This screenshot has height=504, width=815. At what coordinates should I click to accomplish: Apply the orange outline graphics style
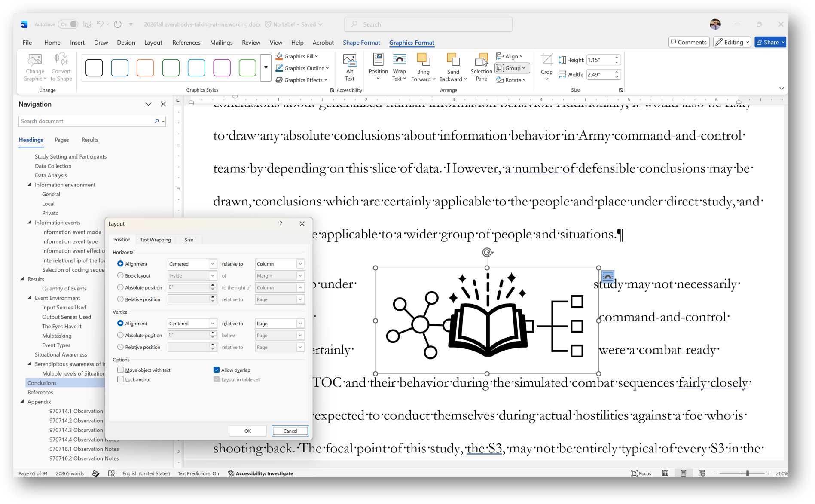click(145, 67)
